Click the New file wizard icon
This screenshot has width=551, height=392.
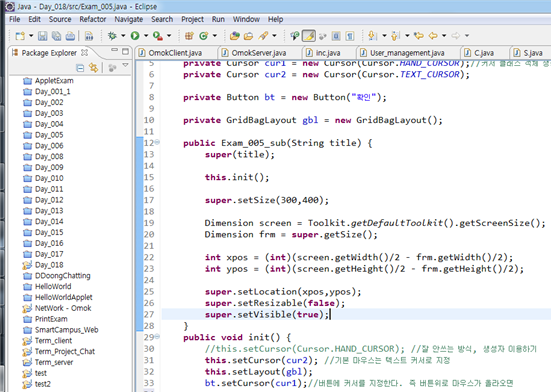pyautogui.click(x=20, y=36)
